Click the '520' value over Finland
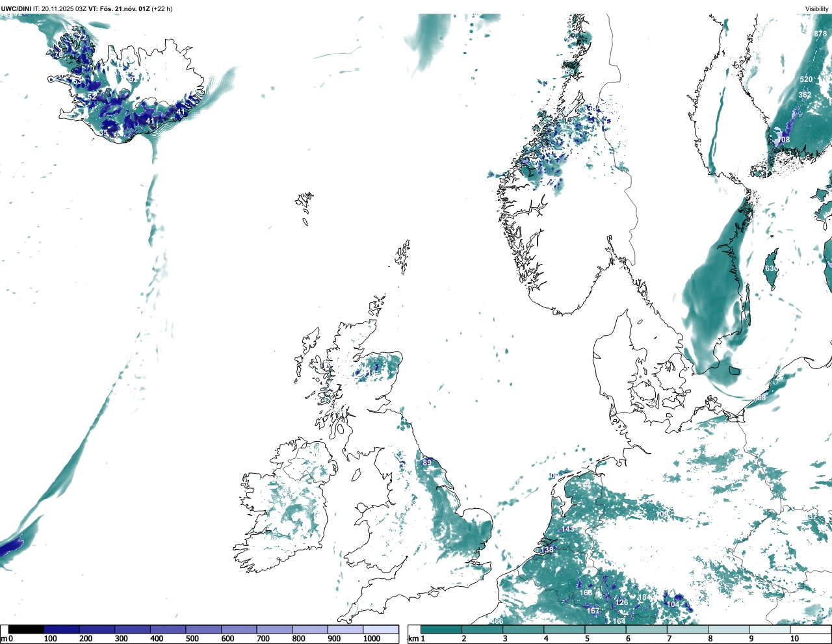 pyautogui.click(x=806, y=79)
